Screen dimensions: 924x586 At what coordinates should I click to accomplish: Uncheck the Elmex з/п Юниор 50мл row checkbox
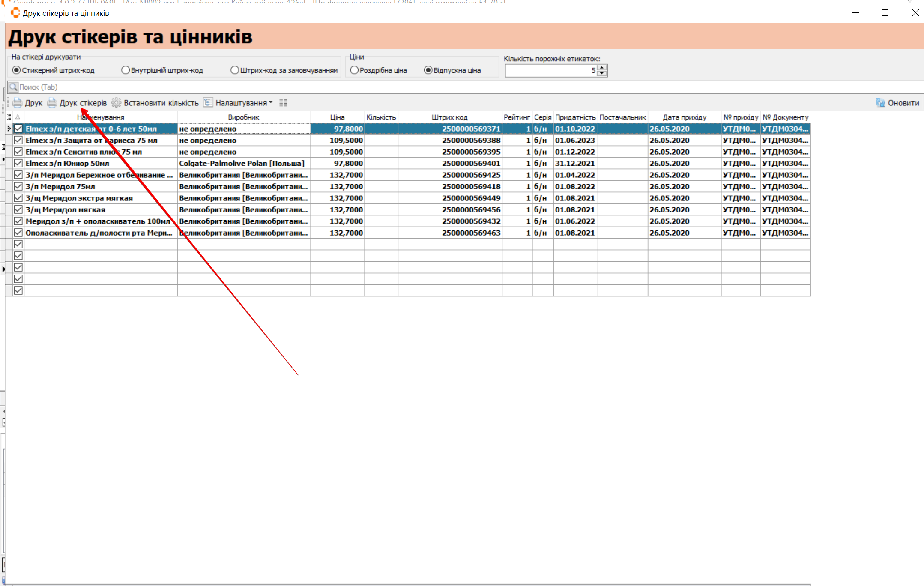(18, 163)
